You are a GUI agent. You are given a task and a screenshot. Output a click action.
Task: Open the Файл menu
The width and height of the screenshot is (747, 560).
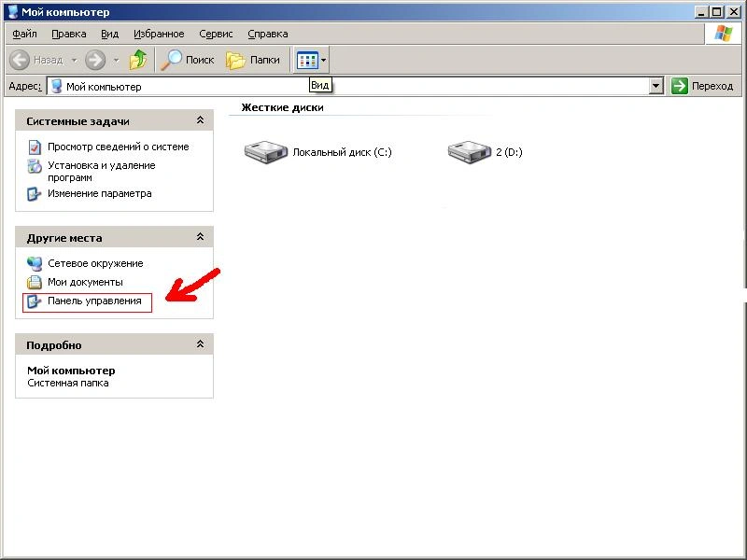(24, 34)
